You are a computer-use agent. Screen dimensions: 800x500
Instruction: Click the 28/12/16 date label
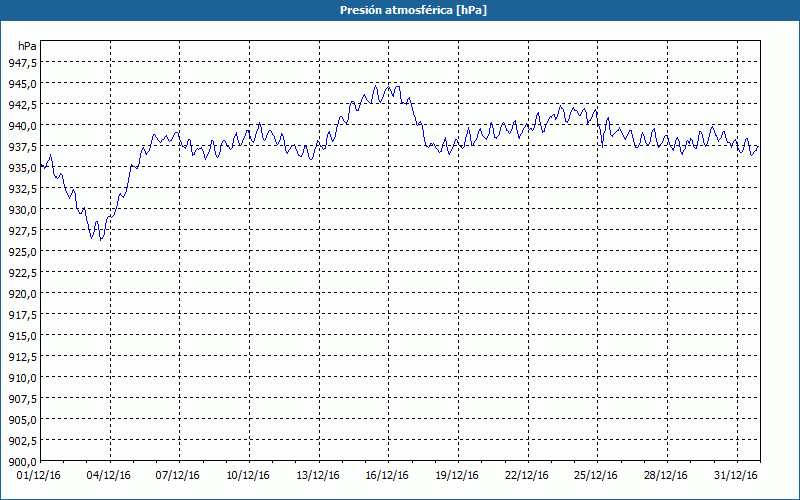[666, 476]
